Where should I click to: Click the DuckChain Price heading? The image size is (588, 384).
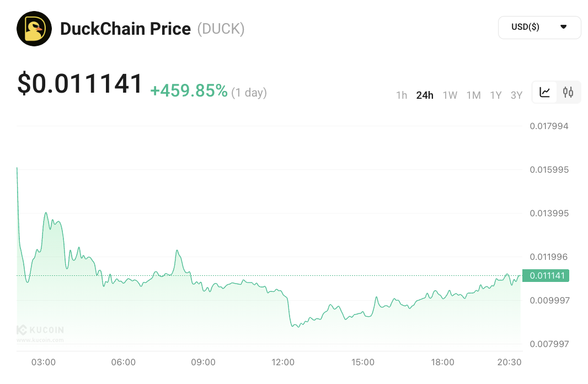(125, 29)
